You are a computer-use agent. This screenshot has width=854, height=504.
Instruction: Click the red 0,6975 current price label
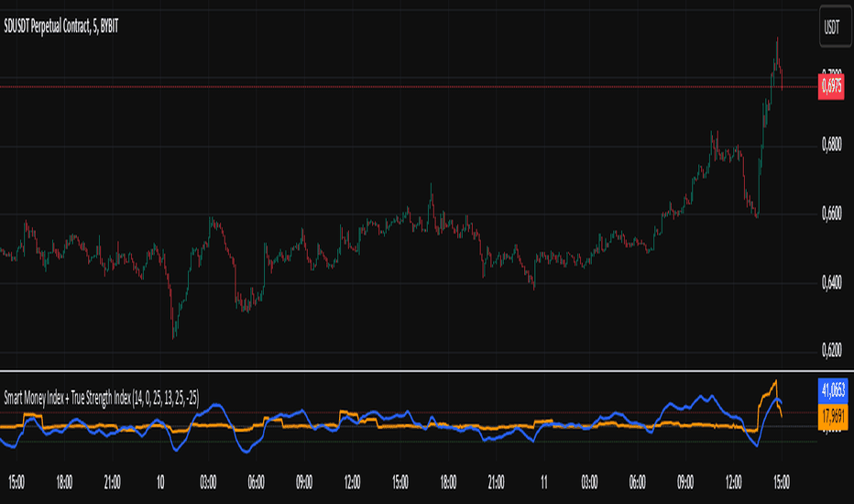click(831, 86)
